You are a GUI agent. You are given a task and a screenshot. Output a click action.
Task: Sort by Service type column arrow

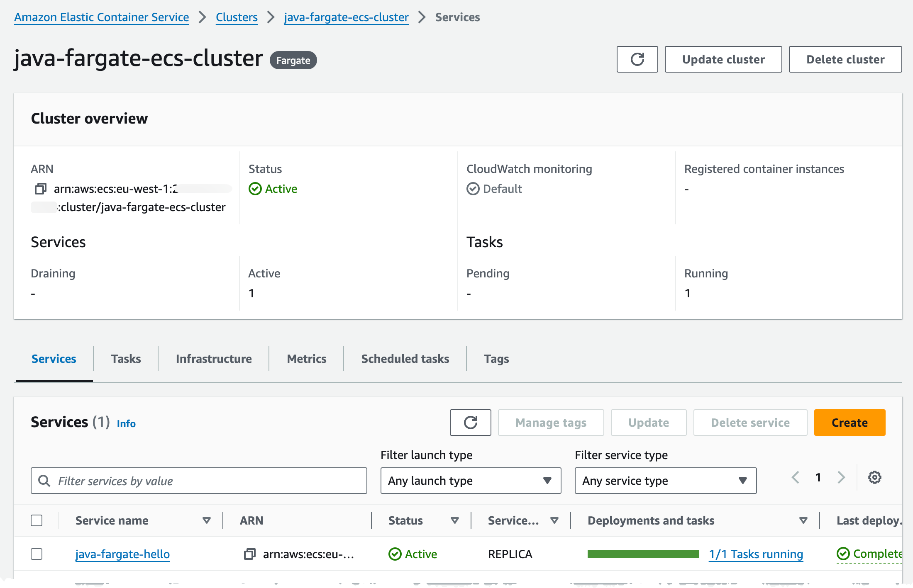(x=554, y=520)
